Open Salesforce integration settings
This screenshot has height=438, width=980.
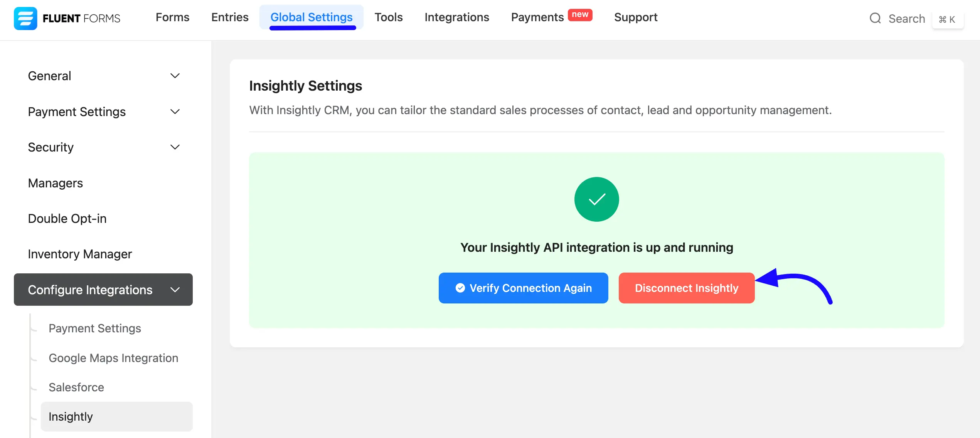click(76, 387)
